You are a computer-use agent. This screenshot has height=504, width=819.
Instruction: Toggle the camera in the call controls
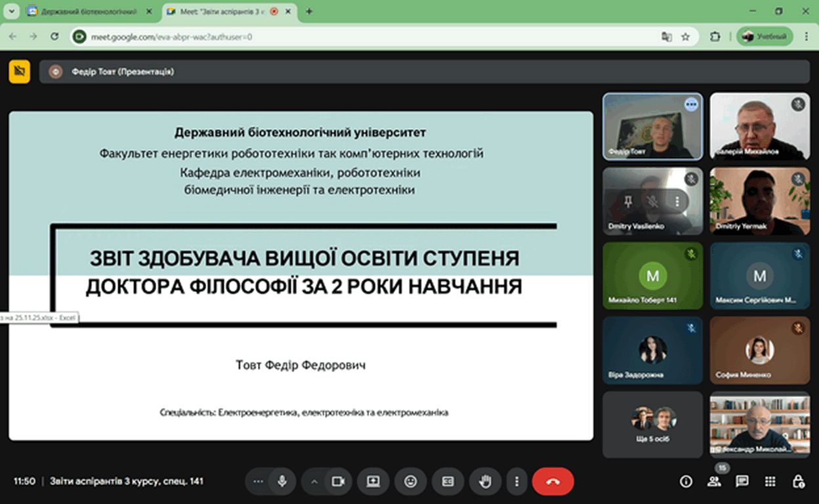pos(338,481)
